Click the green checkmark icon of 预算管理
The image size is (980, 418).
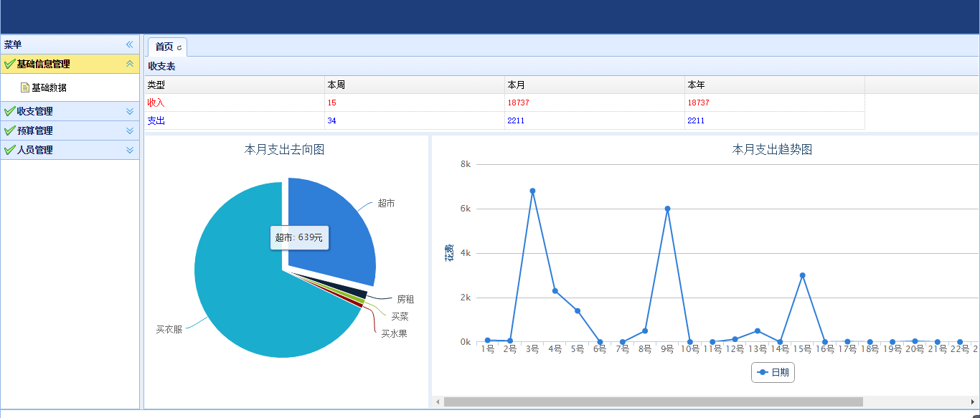[9, 131]
